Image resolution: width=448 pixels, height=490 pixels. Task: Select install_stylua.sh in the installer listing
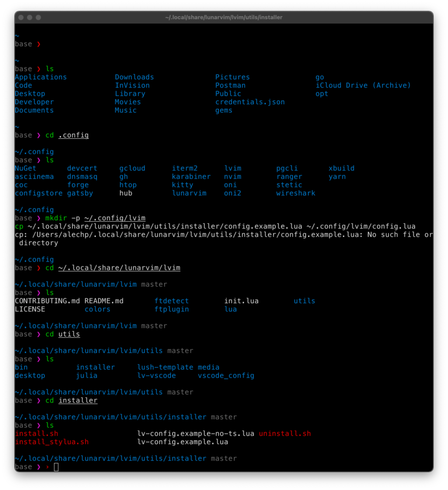click(52, 442)
